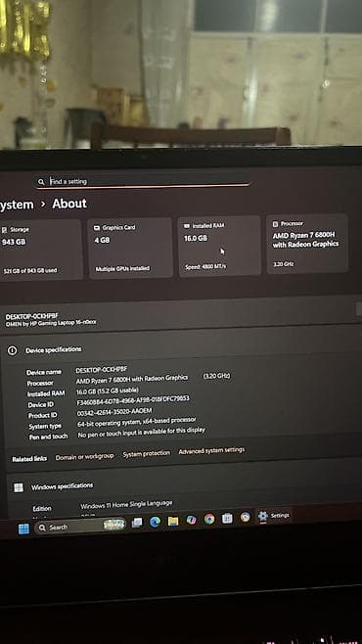Image resolution: width=362 pixels, height=644 pixels.
Task: Click the Graphics Card icon
Action: point(97,227)
